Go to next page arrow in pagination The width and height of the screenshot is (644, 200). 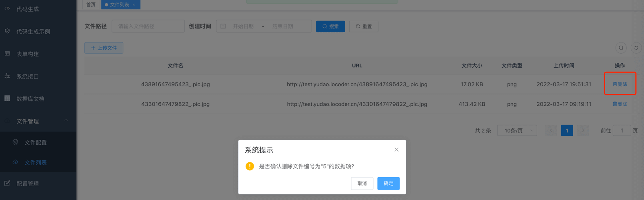pyautogui.click(x=583, y=131)
